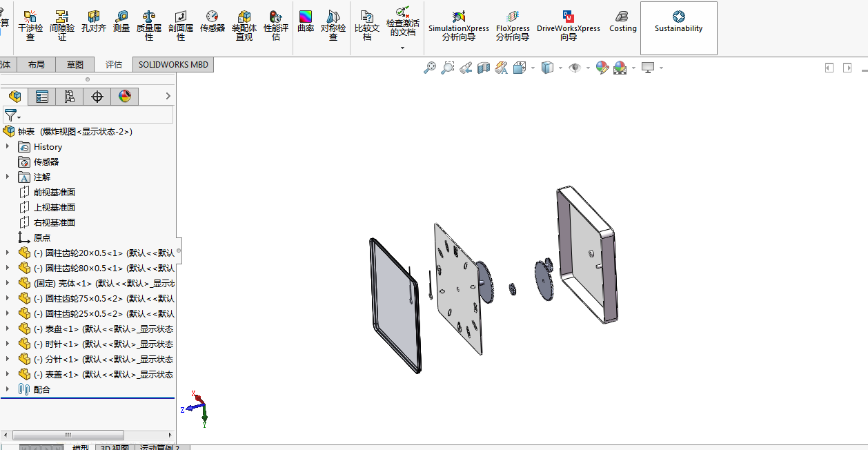This screenshot has width=868, height=450.
Task: Run the 干涉检查 interference check tool
Action: coord(30,26)
